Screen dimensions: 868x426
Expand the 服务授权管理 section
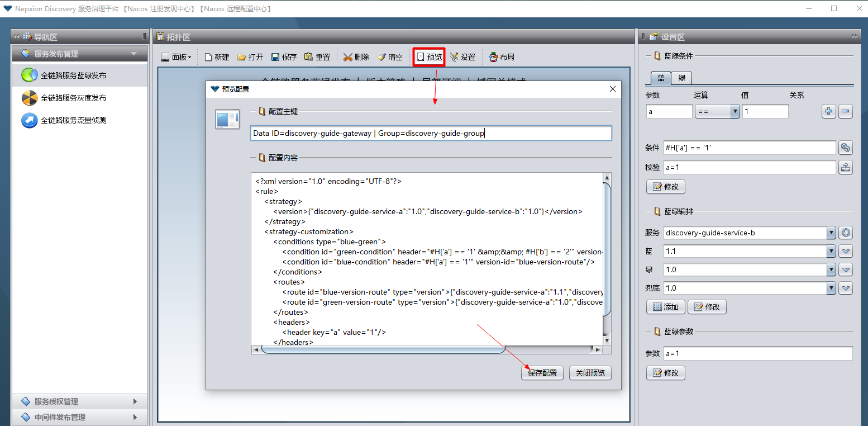pos(79,401)
